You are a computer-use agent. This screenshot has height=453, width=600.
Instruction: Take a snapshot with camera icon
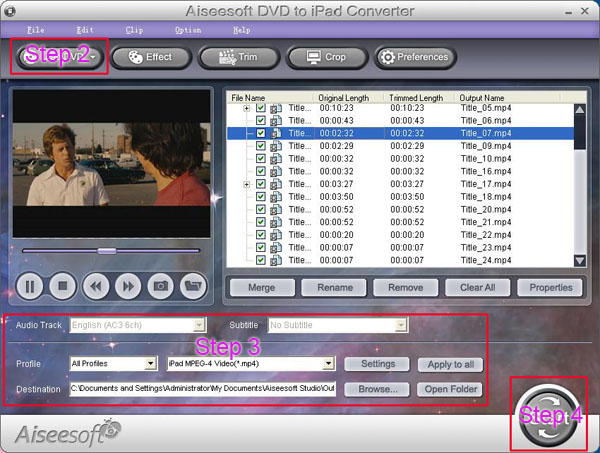tap(159, 286)
